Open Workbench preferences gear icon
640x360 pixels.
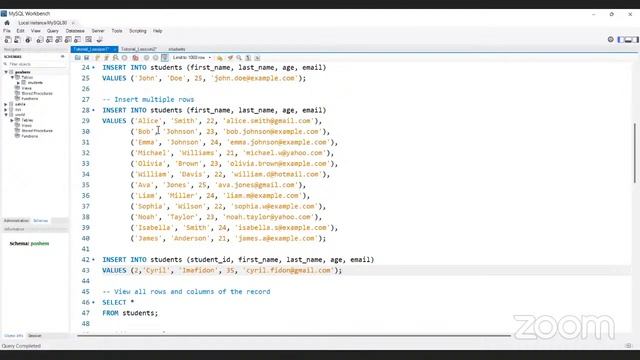611,40
